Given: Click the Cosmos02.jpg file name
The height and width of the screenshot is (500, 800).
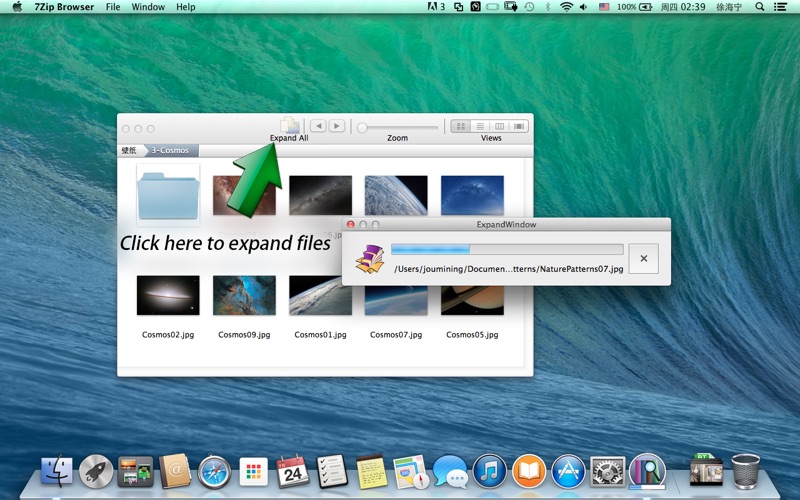Looking at the screenshot, I should click(168, 335).
